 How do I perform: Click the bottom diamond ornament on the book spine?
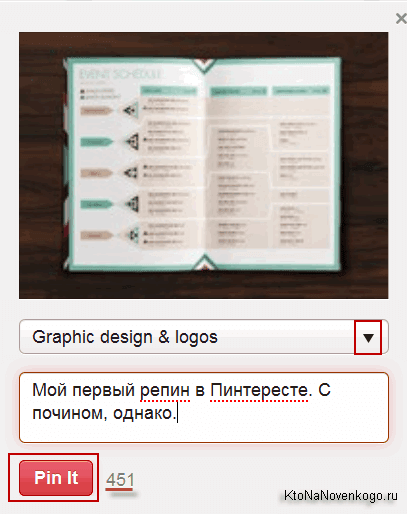coord(204,262)
